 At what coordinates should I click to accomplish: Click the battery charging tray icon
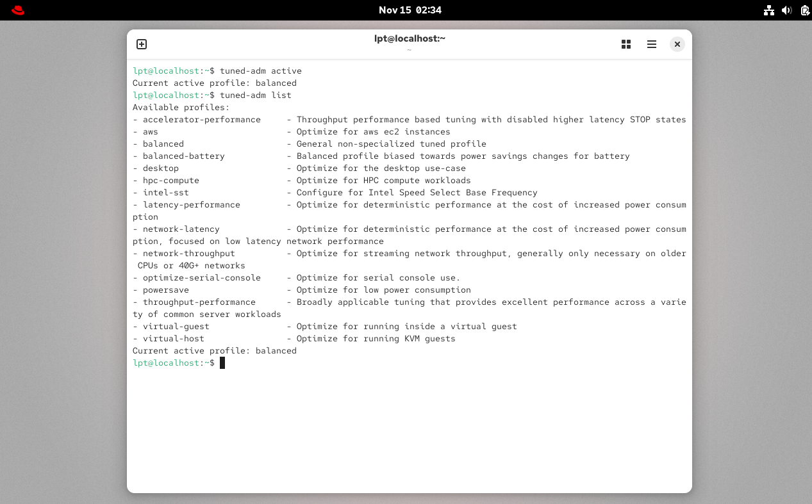(804, 10)
